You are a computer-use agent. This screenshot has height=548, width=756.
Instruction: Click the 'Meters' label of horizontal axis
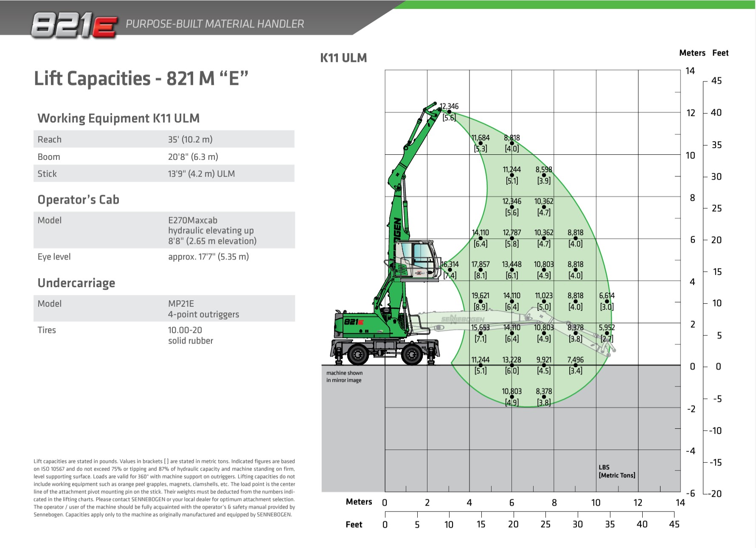point(359,502)
